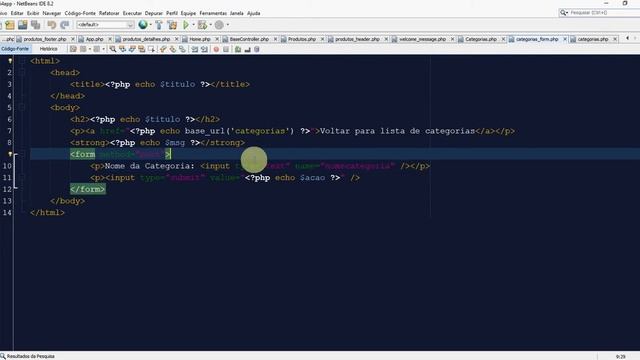Click the Open Project toolbar icon
The width and height of the screenshot is (640, 360).
coord(22,25)
